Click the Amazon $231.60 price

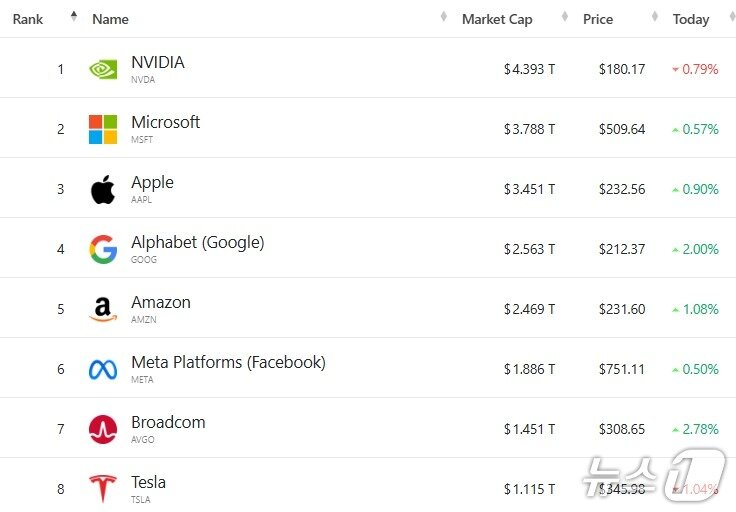(622, 309)
